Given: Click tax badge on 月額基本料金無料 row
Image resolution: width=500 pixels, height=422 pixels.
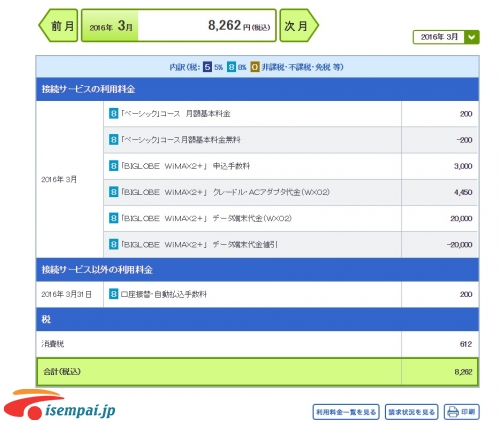Looking at the screenshot, I should [114, 140].
